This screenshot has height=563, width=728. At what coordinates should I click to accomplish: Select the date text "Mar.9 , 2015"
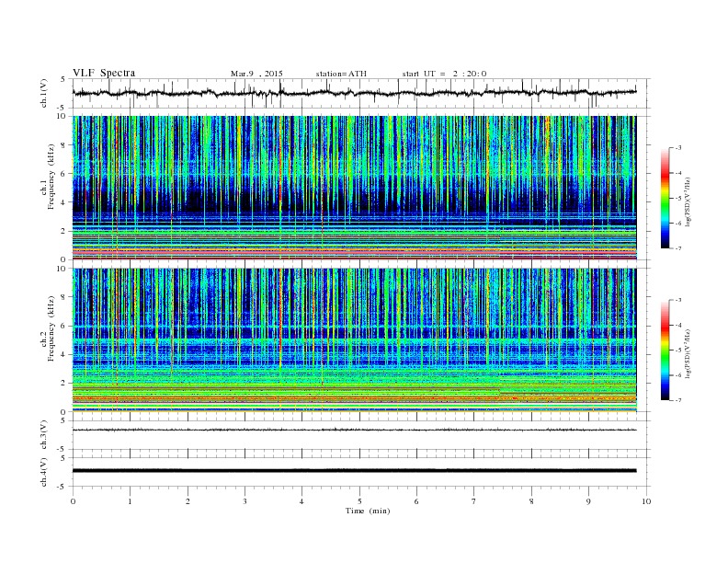point(256,74)
